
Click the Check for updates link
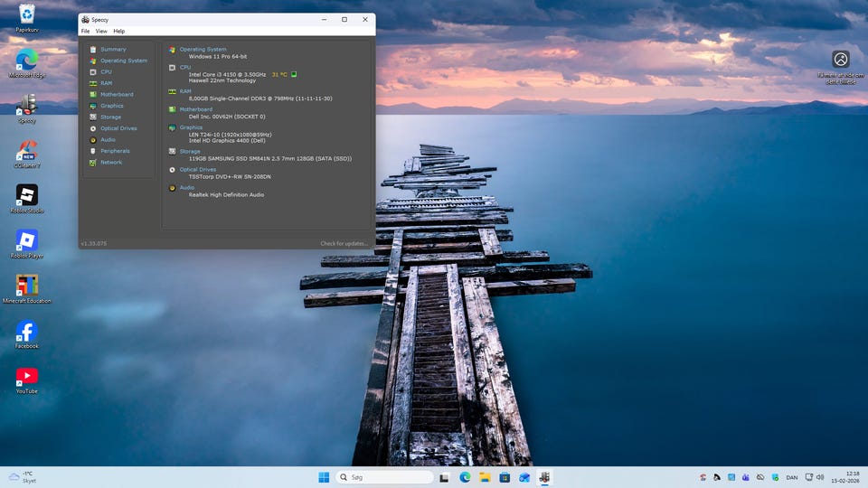[x=344, y=243]
